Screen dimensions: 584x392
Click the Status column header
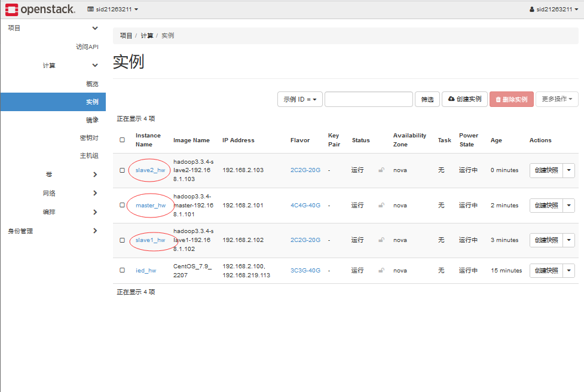point(360,140)
